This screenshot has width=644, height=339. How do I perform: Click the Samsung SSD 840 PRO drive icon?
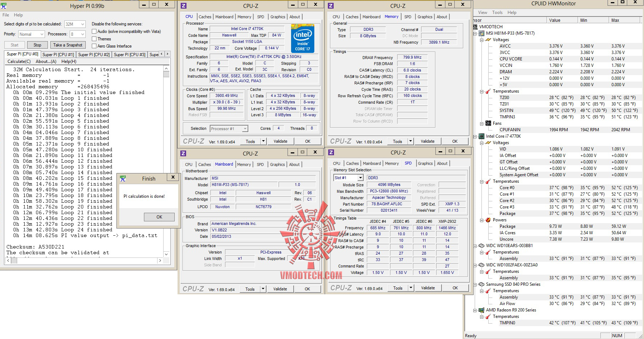482,284
